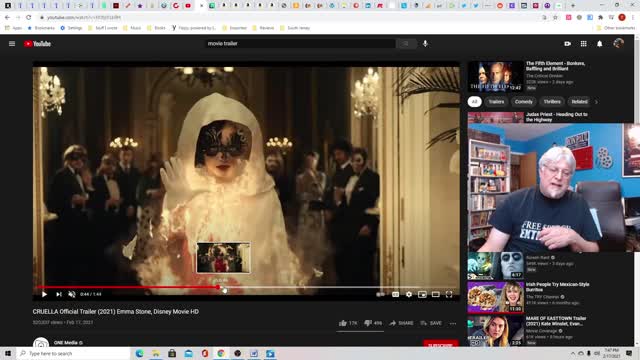Open more actions three-dot menu
Viewport: 640px width, 360px height.
point(453,323)
